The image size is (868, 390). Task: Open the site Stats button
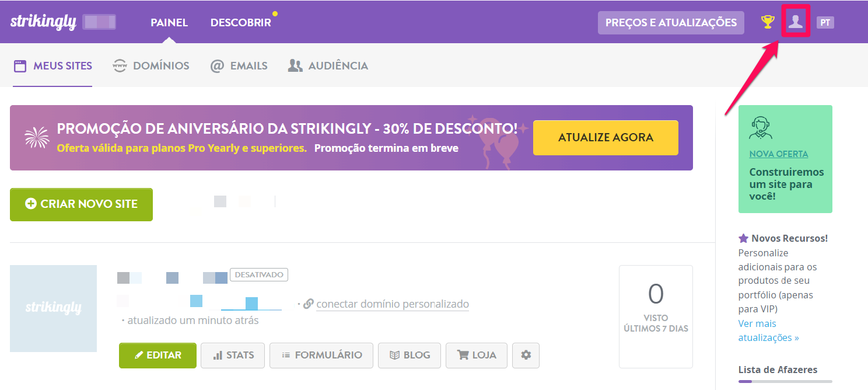(232, 355)
